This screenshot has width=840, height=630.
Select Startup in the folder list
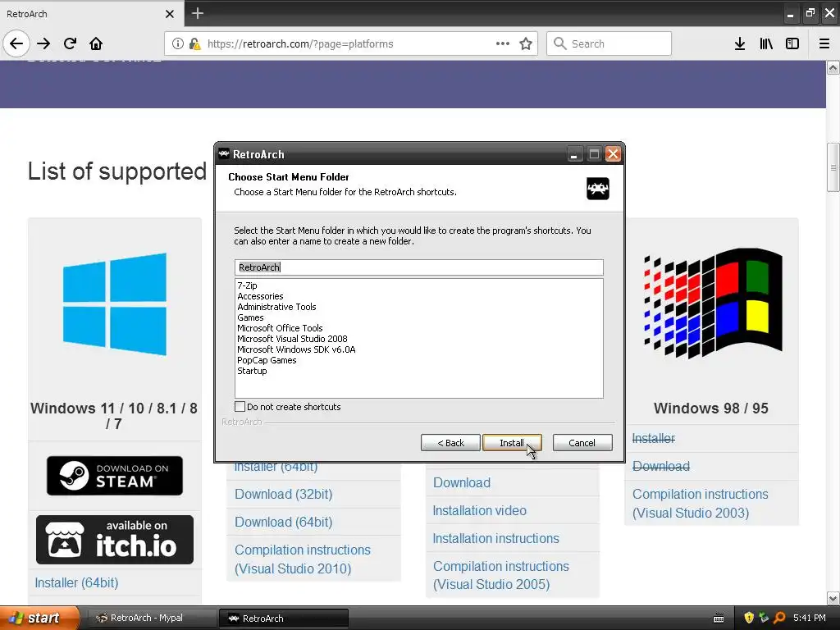coord(253,372)
